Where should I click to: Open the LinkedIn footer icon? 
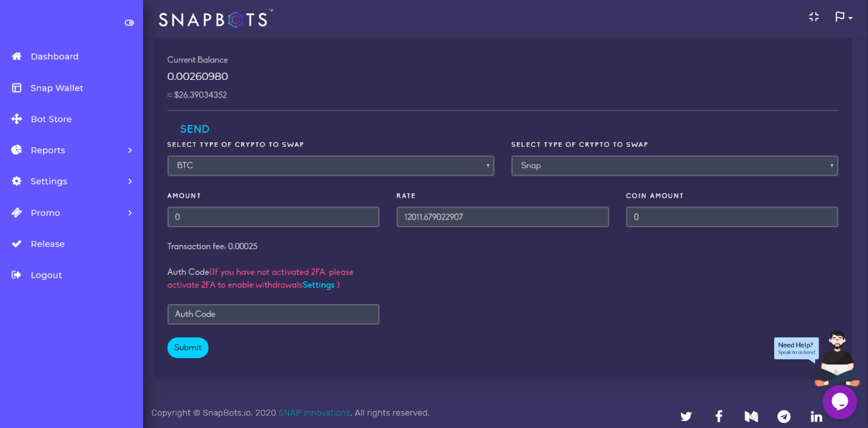pos(816,416)
